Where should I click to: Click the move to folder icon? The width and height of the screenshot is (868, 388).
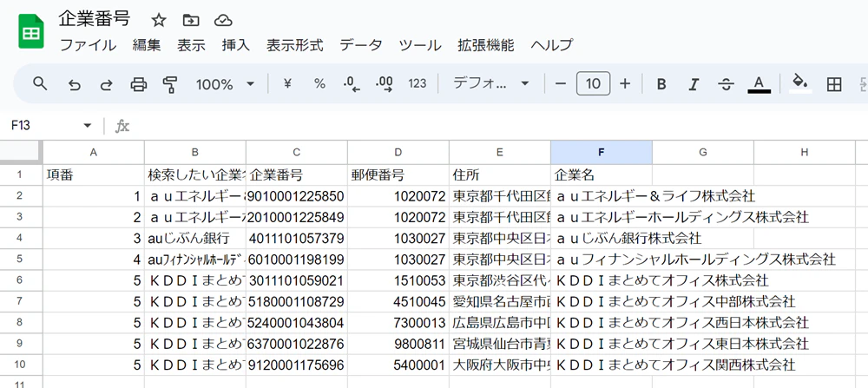tap(191, 21)
